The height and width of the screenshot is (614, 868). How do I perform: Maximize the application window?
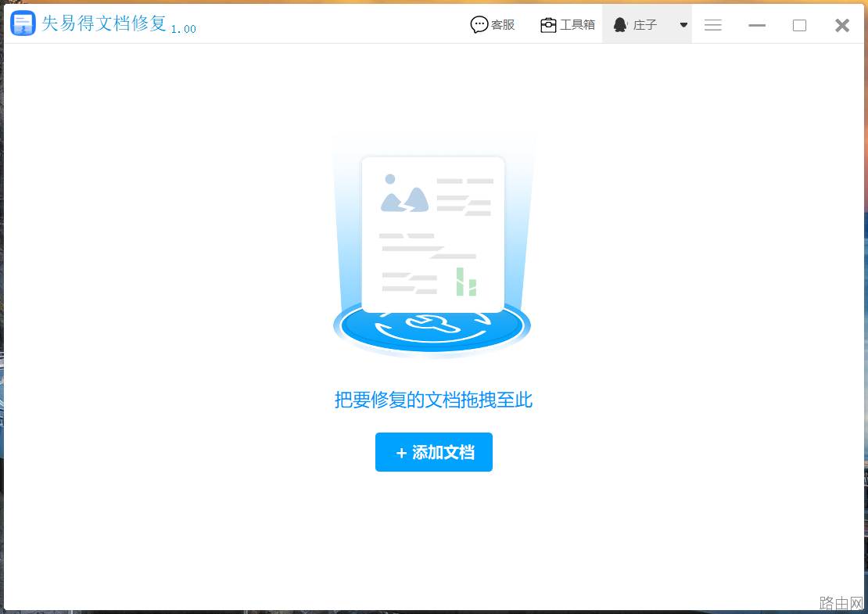click(799, 25)
